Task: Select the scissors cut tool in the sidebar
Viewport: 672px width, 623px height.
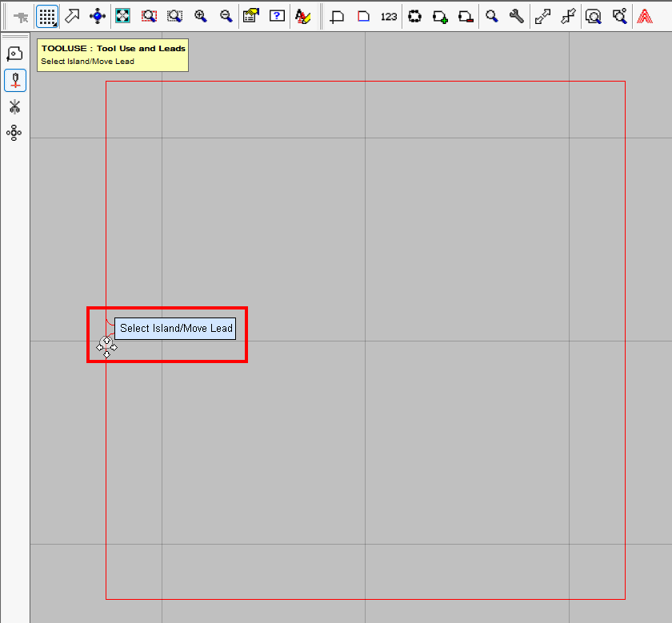Action: coord(14,106)
